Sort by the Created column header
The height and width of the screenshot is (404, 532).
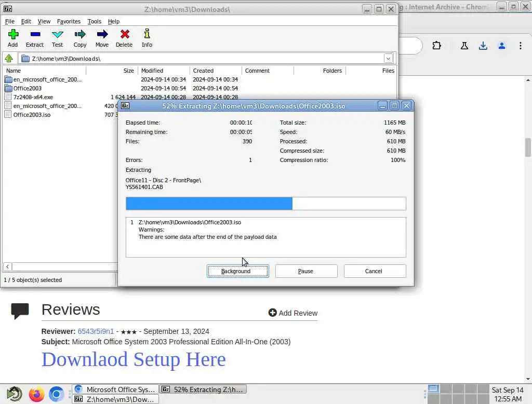tap(216, 71)
